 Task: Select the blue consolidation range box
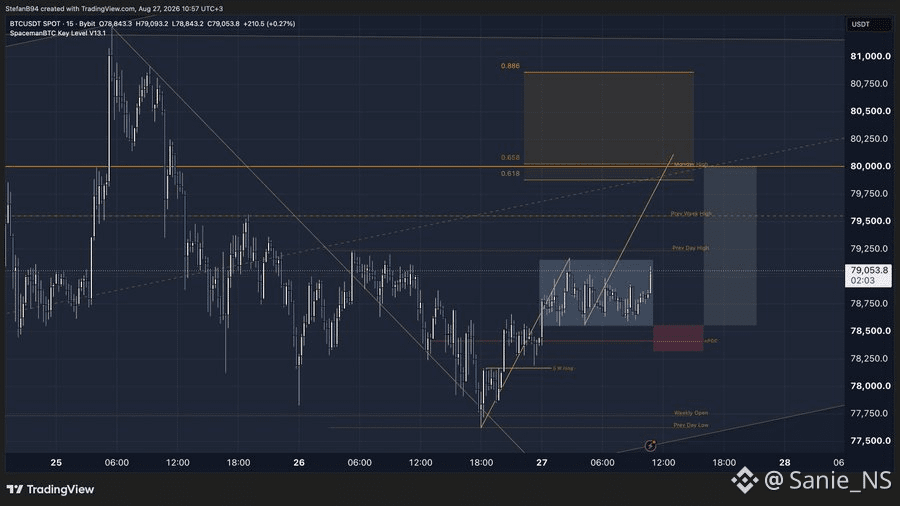click(596, 293)
